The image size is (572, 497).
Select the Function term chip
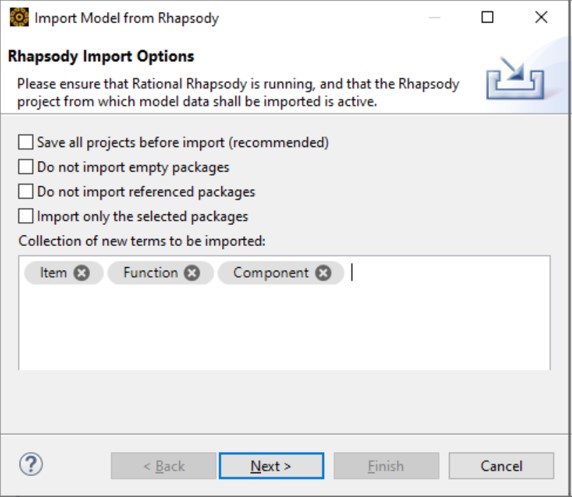150,273
